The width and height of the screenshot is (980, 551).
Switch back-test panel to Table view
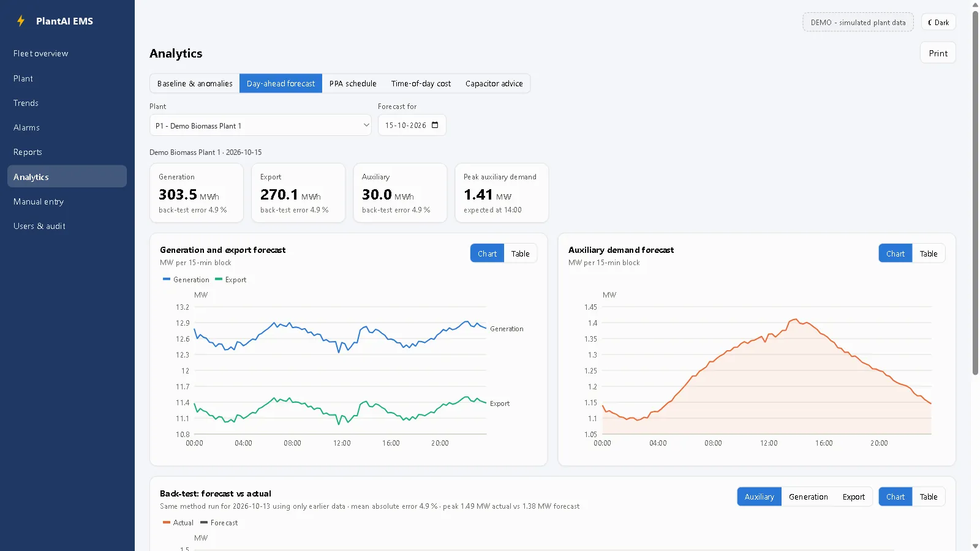tap(929, 497)
